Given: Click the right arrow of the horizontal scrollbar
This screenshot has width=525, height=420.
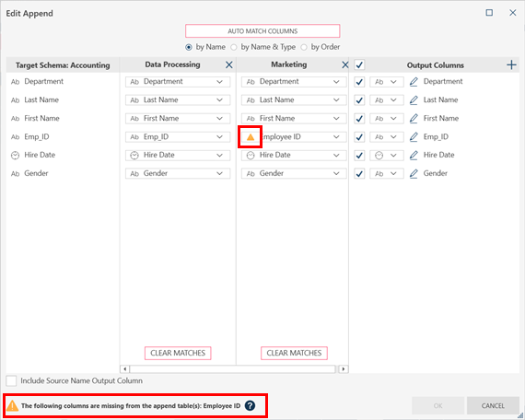Looking at the screenshot, I should coord(344,369).
